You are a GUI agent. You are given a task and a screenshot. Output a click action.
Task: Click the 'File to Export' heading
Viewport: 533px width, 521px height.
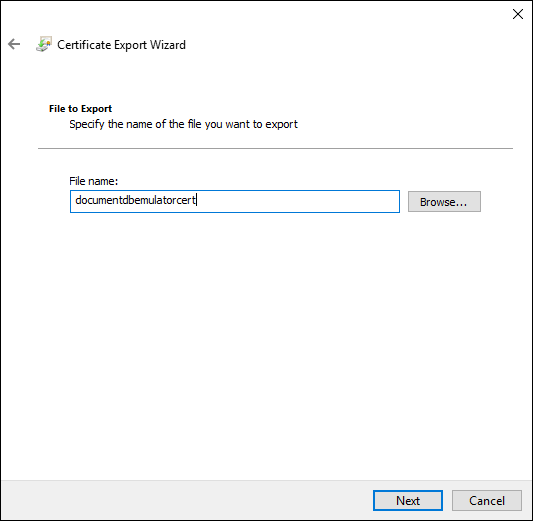80,109
